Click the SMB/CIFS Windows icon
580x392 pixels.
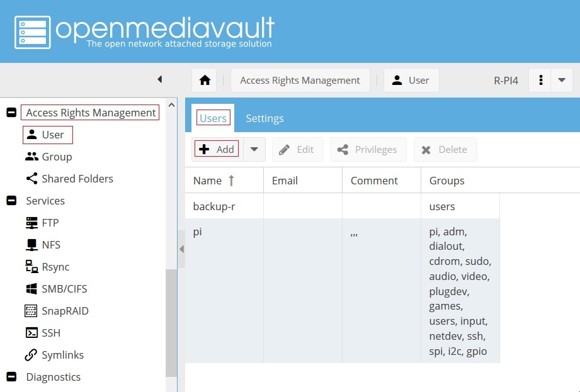pyautogui.click(x=31, y=289)
